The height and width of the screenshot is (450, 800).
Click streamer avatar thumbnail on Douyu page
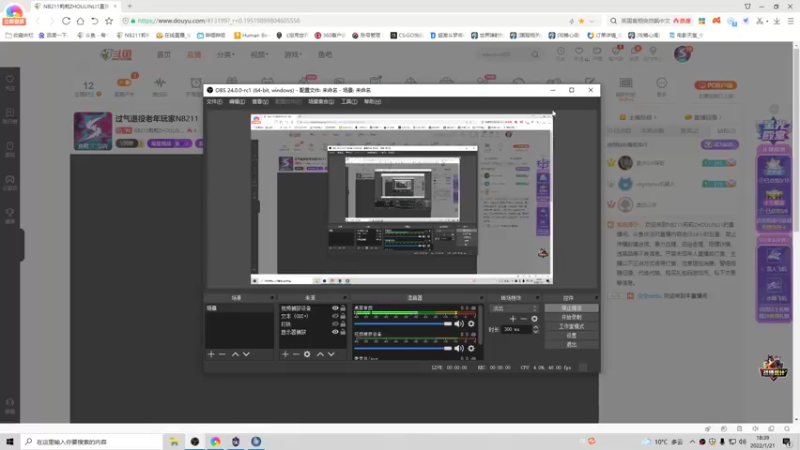click(x=93, y=131)
